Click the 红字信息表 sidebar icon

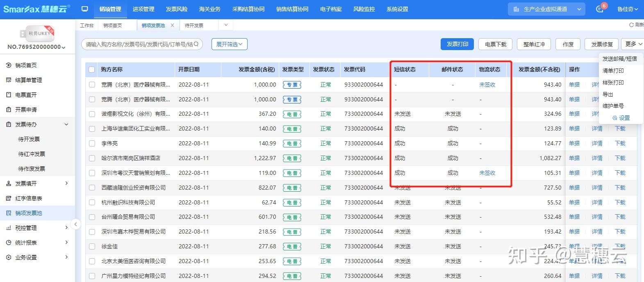(9, 198)
